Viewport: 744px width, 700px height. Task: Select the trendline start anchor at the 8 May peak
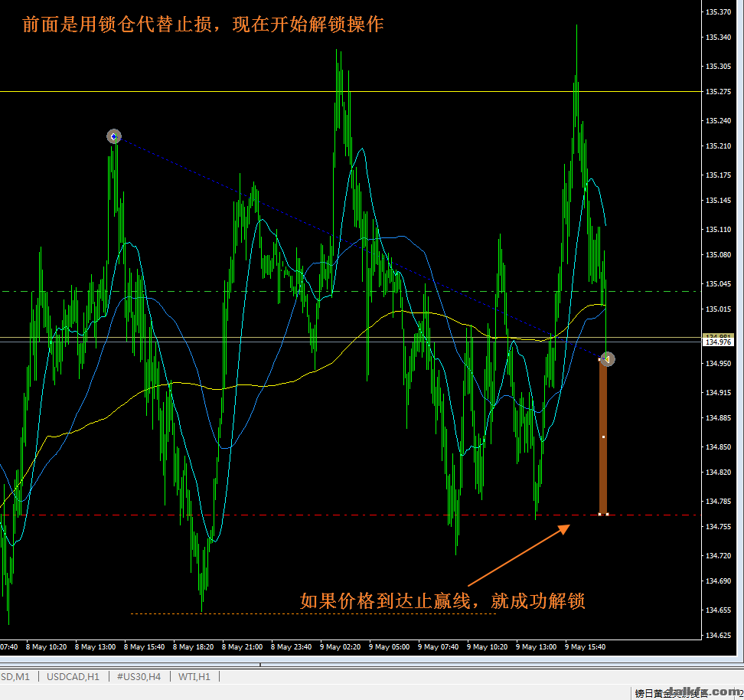(x=114, y=136)
